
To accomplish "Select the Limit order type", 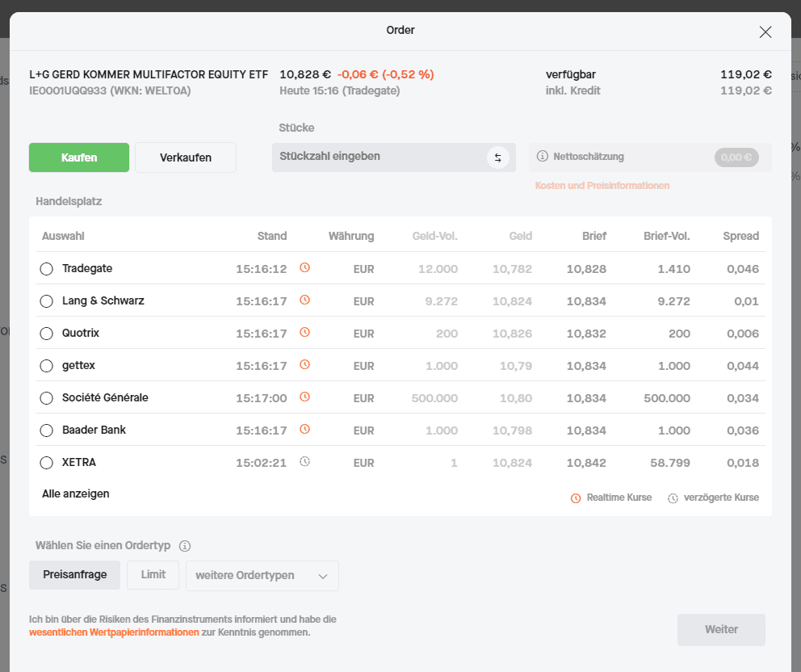I will coord(153,575).
